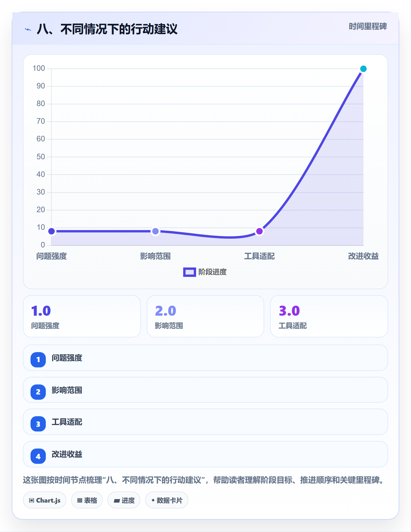
Task: Click the cyan data point at 100
Action: 363,69
